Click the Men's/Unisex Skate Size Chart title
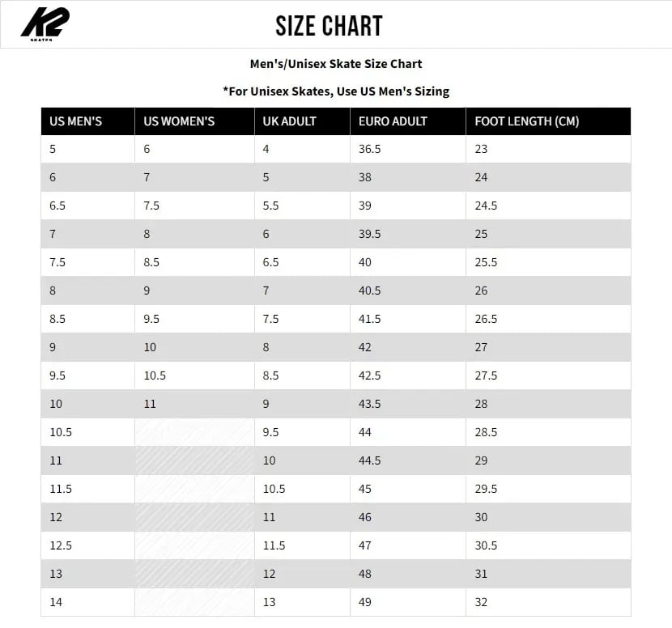Image resolution: width=672 pixels, height=628 pixels. tap(336, 63)
